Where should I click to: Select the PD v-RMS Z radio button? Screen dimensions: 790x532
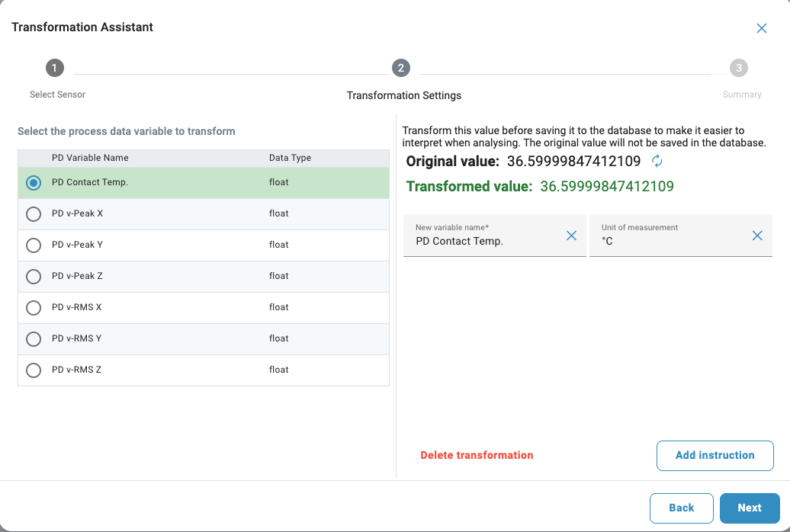34,370
